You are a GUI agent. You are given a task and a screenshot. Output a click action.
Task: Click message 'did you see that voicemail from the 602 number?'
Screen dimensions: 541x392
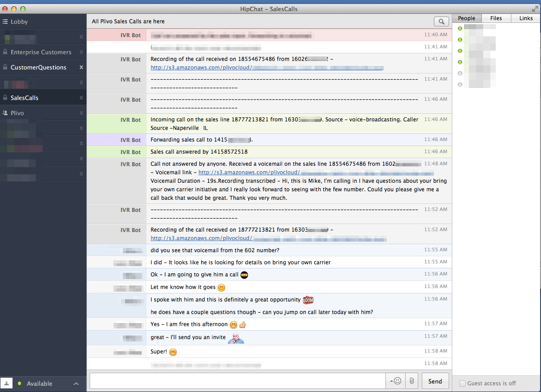coord(215,250)
